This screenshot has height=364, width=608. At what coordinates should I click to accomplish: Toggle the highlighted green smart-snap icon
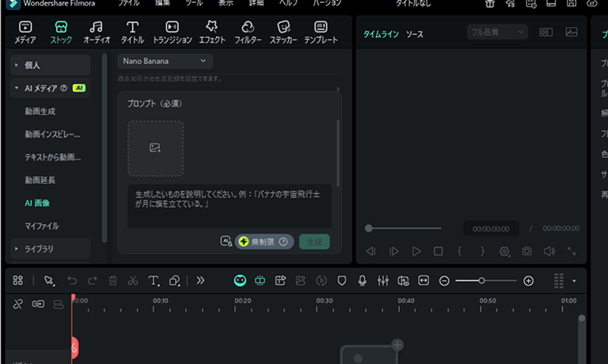tap(240, 280)
